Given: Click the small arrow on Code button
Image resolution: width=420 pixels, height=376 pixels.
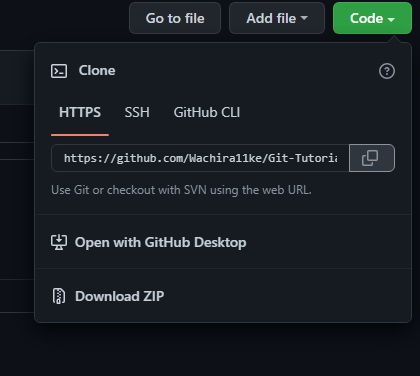Looking at the screenshot, I should click(391, 19).
